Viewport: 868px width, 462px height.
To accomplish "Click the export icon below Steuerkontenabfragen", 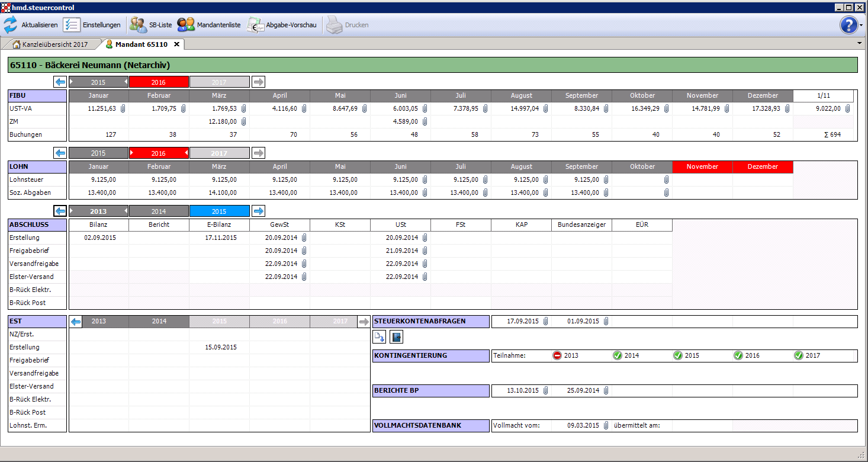I will (x=379, y=337).
